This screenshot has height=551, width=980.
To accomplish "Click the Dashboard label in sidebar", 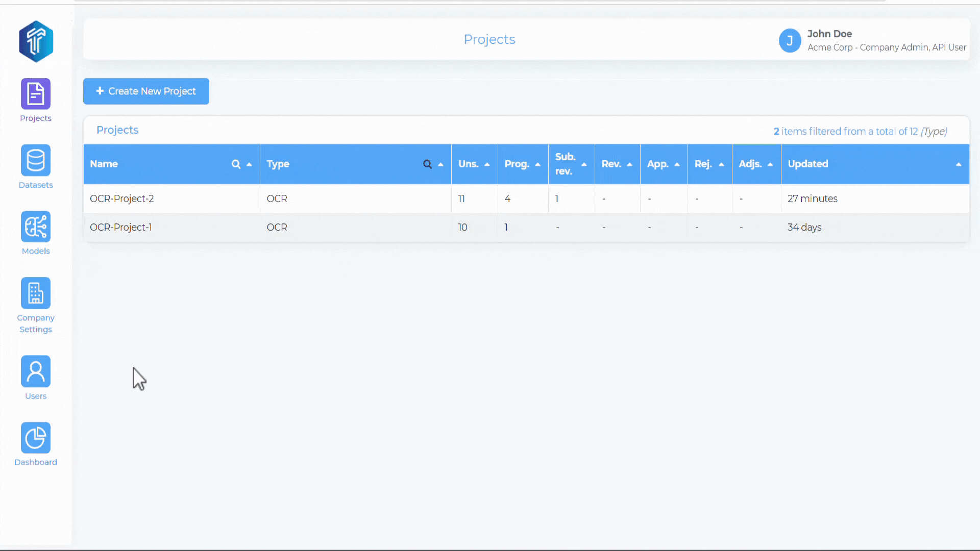I will [36, 462].
